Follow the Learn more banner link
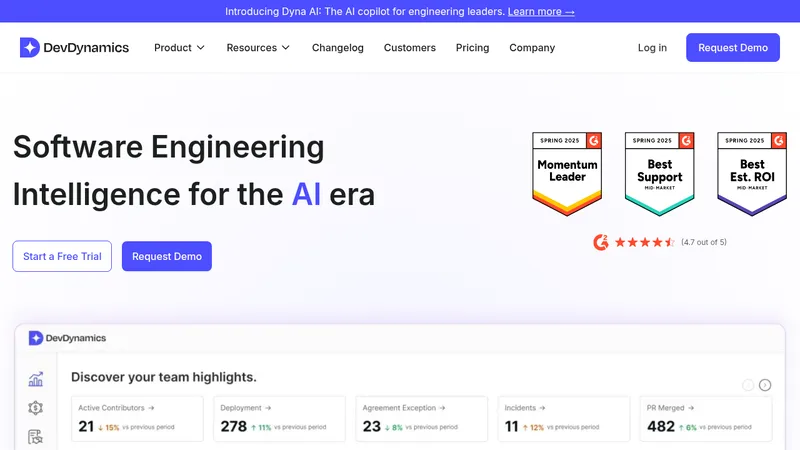 pyautogui.click(x=541, y=11)
